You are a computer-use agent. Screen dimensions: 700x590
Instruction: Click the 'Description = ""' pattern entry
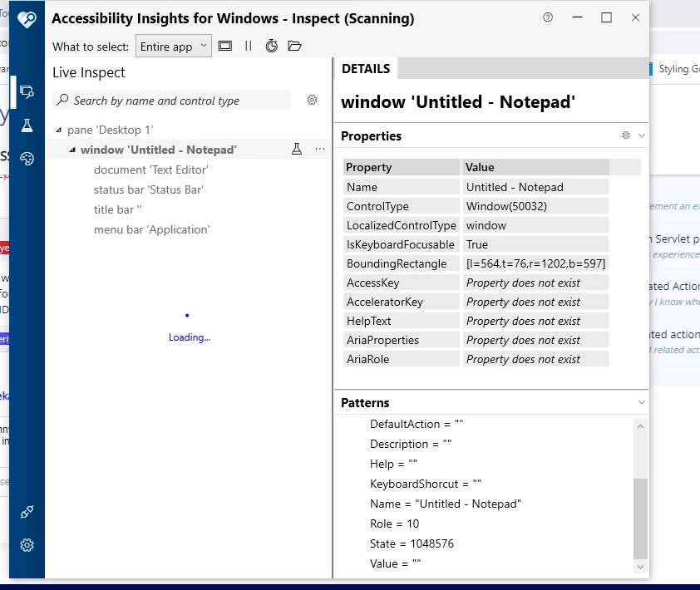tap(411, 444)
